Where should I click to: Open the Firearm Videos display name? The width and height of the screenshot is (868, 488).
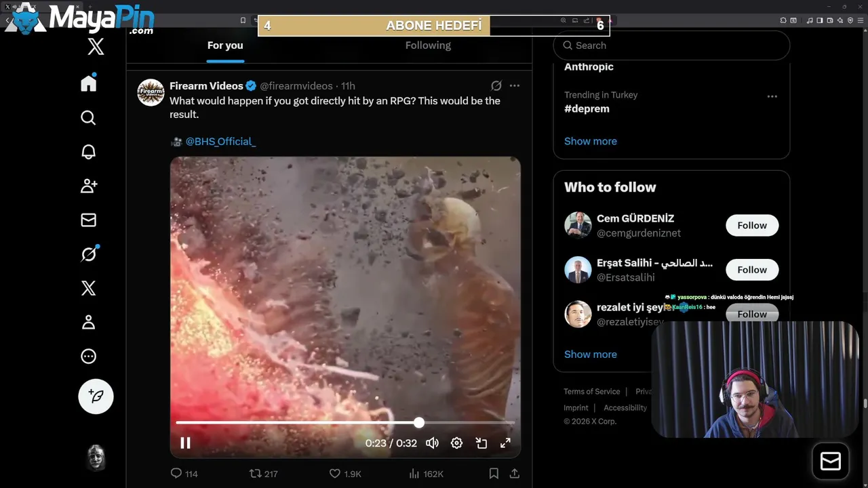click(x=206, y=86)
